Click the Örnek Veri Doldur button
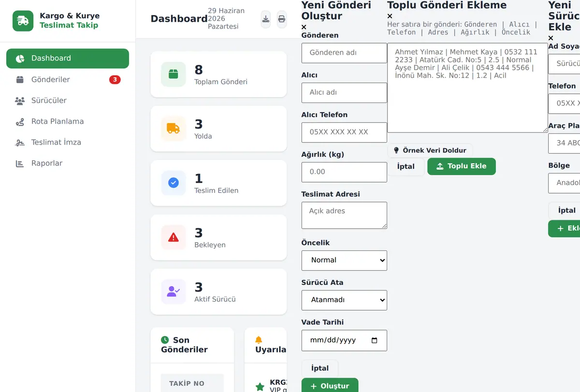580x392 pixels. pyautogui.click(x=430, y=150)
